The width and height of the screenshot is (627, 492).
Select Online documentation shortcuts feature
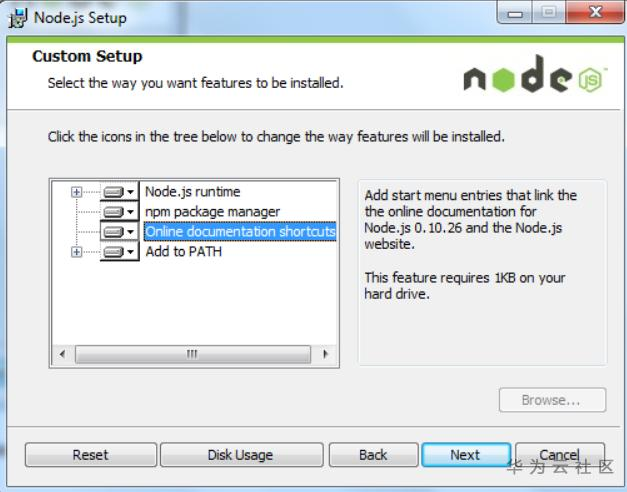(x=240, y=232)
